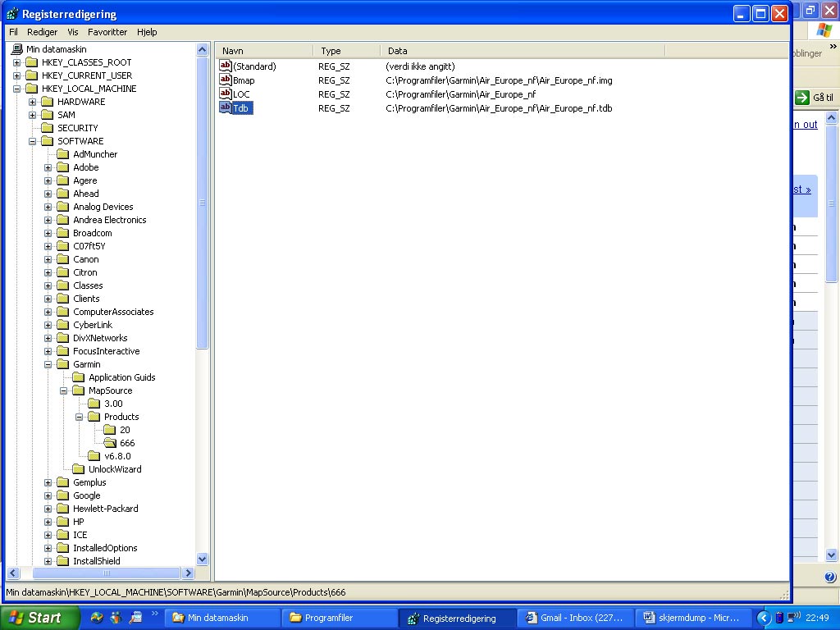Image resolution: width=840 pixels, height=630 pixels.
Task: Click the UnlockWizard folder icon
Action: coord(79,469)
